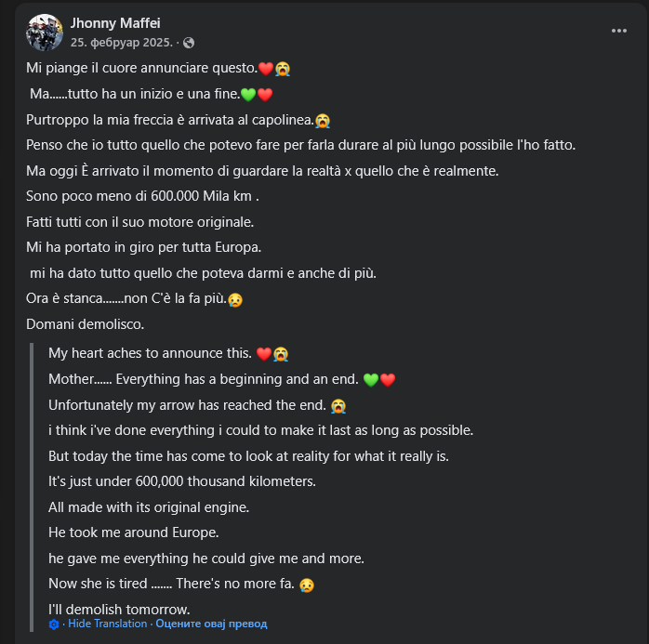Click the crying emoji after 'capolinea.'
Viewport: 649px width, 644px height.
click(x=323, y=120)
